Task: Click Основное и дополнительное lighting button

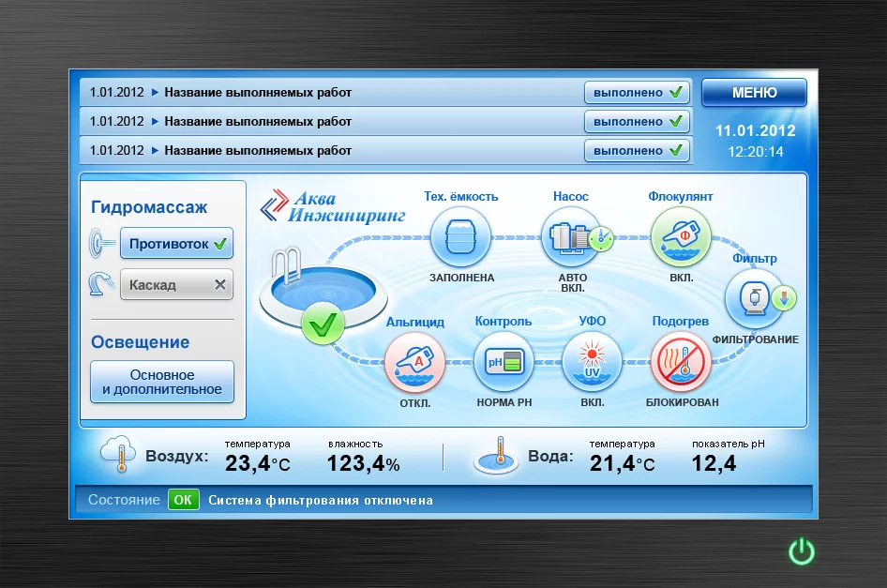Action: coord(162,382)
